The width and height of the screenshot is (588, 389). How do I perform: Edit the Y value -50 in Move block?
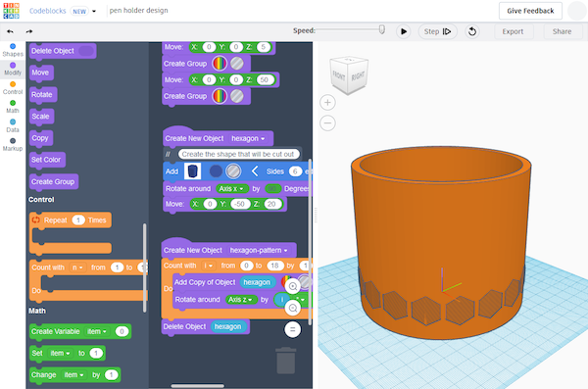click(240, 204)
